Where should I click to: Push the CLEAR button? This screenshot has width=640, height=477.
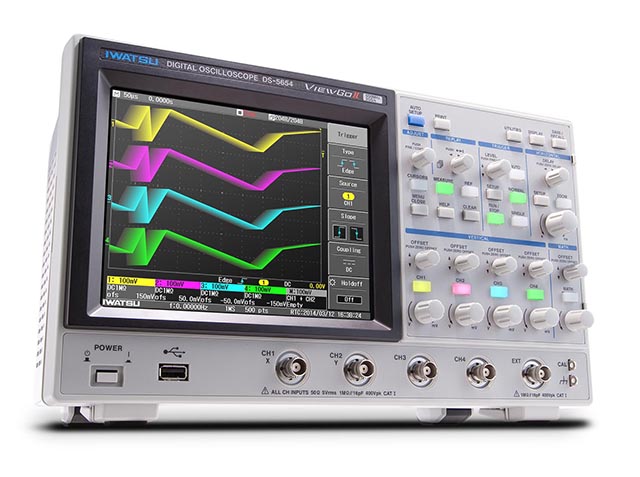pos(471,215)
